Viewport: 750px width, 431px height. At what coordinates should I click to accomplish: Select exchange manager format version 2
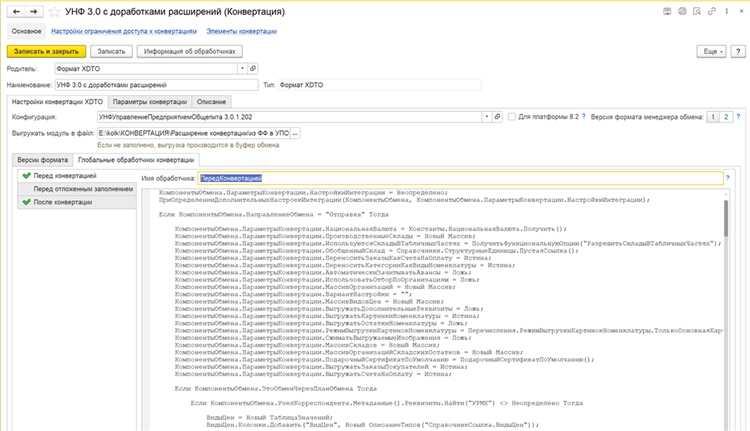point(726,117)
